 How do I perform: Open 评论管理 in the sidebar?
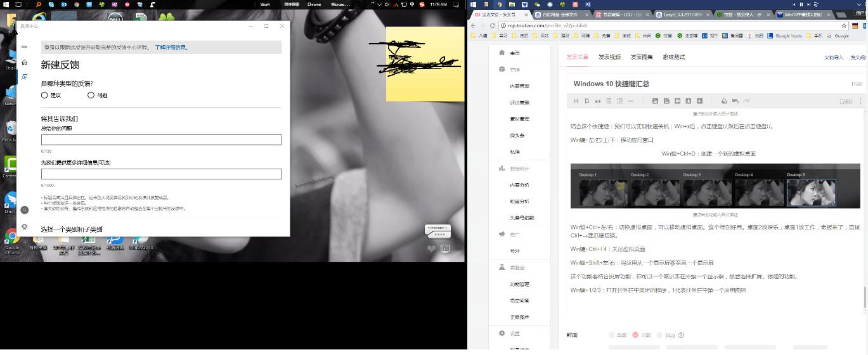(519, 103)
